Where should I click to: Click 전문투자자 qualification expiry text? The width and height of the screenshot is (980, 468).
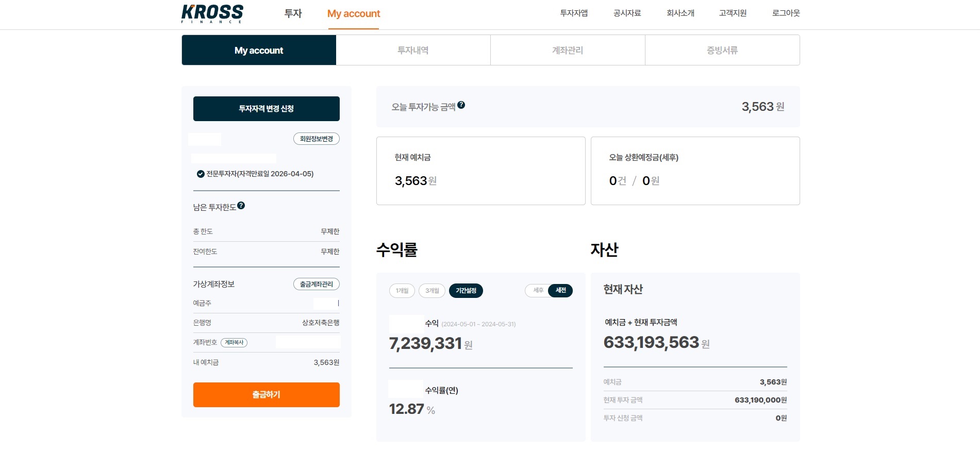point(260,174)
